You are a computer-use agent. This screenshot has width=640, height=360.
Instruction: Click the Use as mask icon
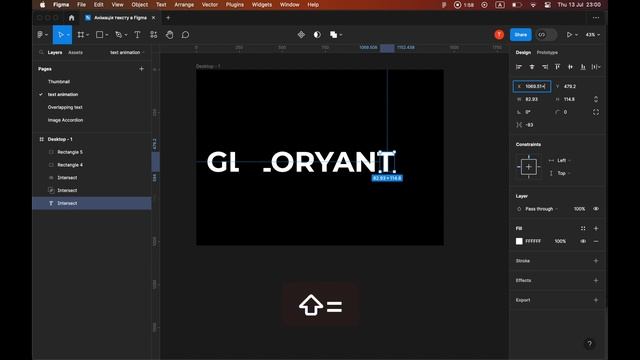tap(317, 35)
